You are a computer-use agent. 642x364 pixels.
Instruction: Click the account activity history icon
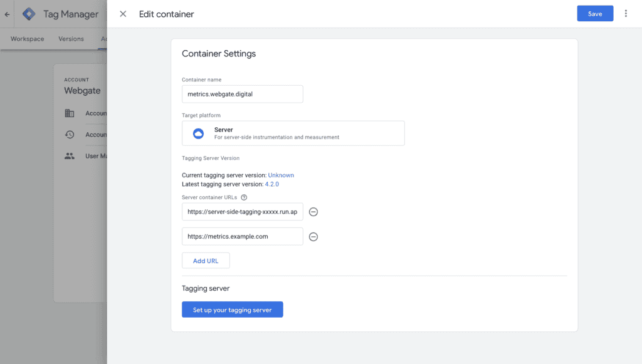click(69, 135)
